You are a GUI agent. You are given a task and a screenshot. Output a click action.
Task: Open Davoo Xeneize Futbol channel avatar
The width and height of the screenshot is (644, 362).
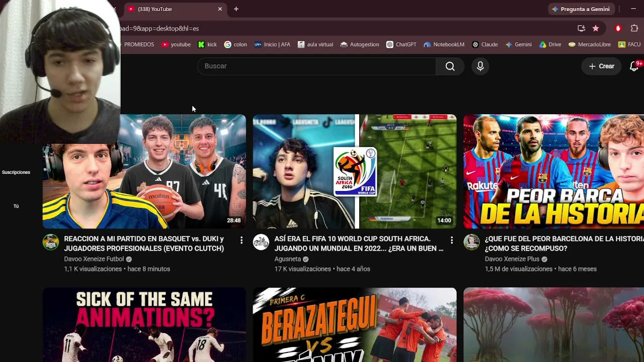coord(51,242)
